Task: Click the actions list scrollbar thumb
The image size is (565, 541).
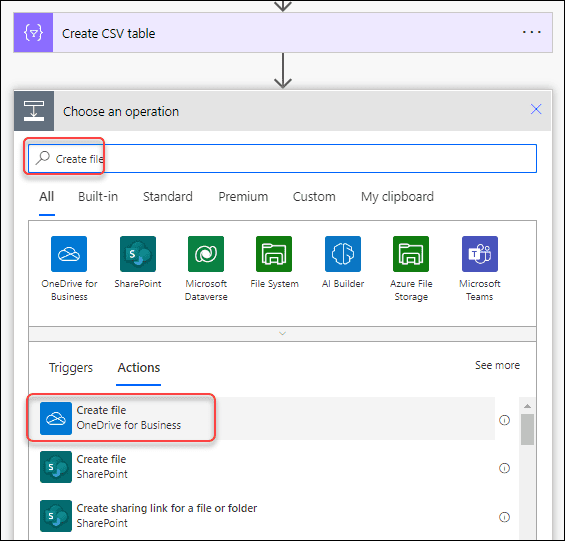Action: (x=527, y=429)
